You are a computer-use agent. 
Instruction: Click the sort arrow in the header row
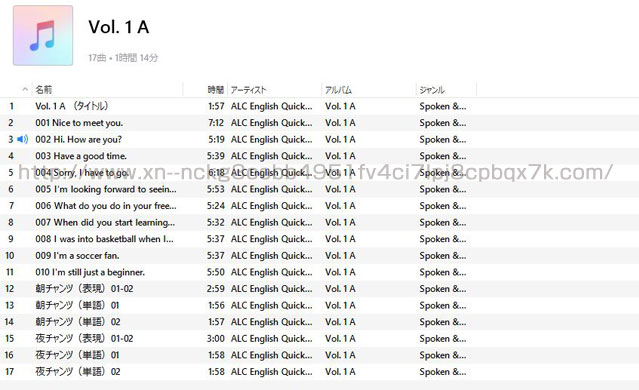(25, 89)
